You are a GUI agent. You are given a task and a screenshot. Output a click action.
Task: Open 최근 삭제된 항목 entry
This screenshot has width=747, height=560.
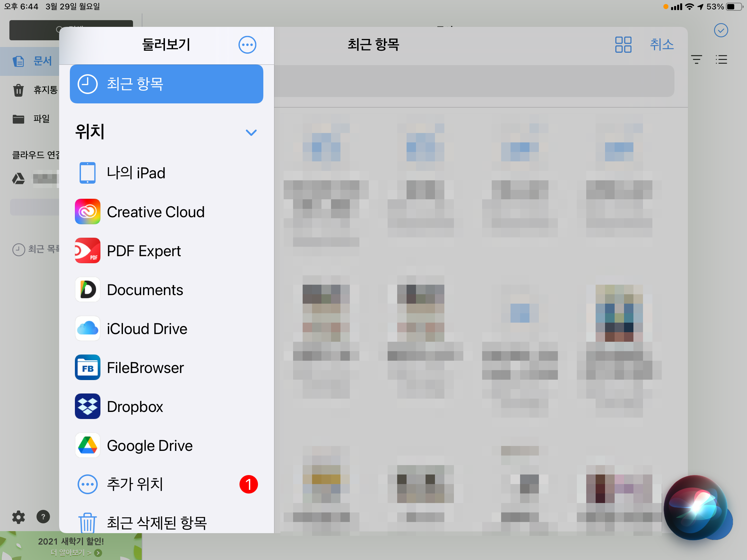156,522
